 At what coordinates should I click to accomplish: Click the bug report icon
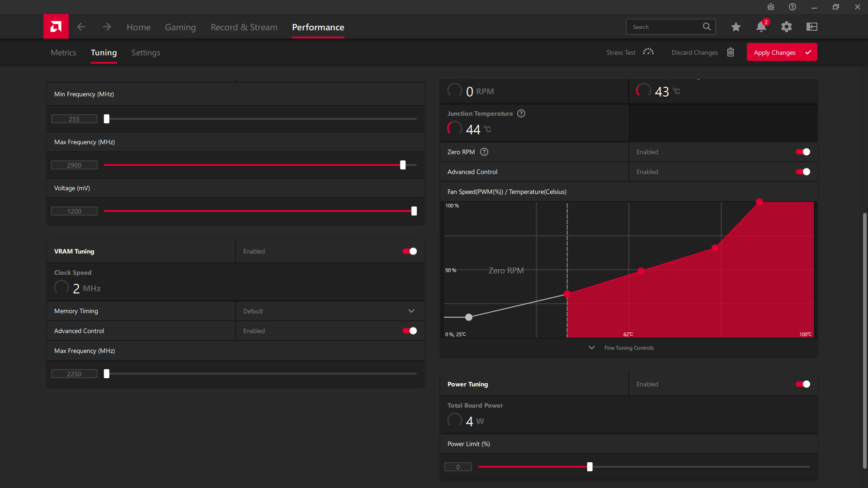tap(771, 7)
